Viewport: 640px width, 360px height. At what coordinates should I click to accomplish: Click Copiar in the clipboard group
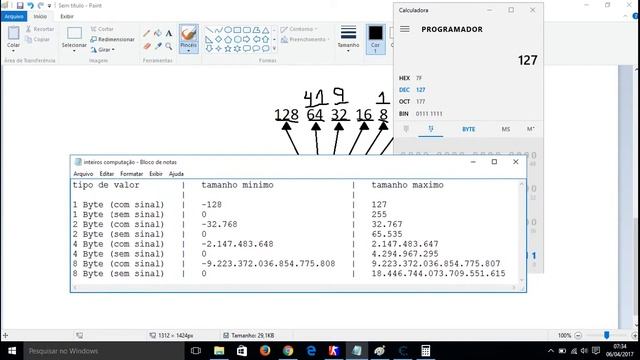click(38, 40)
